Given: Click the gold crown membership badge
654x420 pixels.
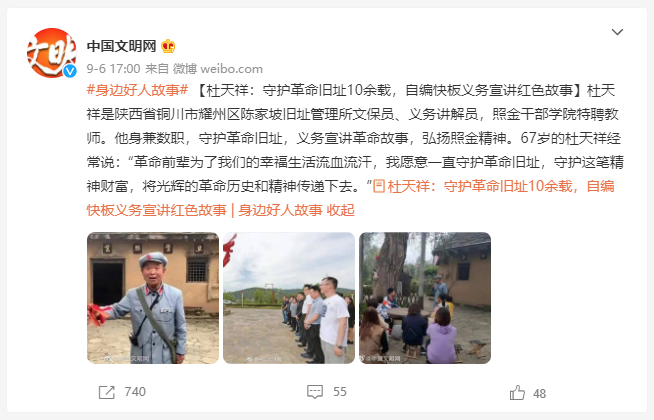Looking at the screenshot, I should 168,46.
